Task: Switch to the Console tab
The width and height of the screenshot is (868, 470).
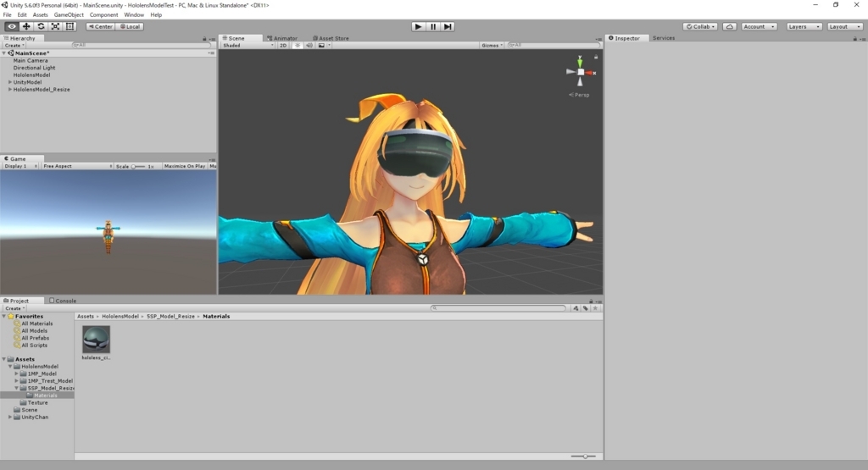Action: (x=63, y=301)
